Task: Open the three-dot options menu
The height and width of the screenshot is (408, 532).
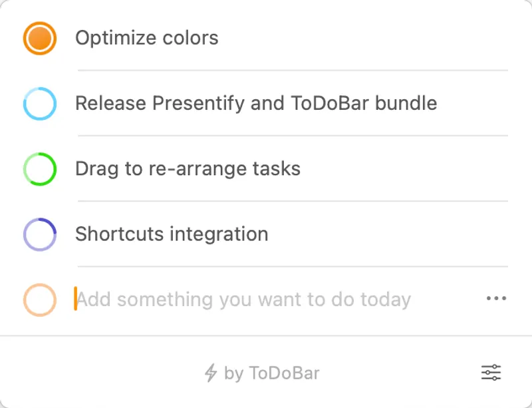Action: click(495, 299)
